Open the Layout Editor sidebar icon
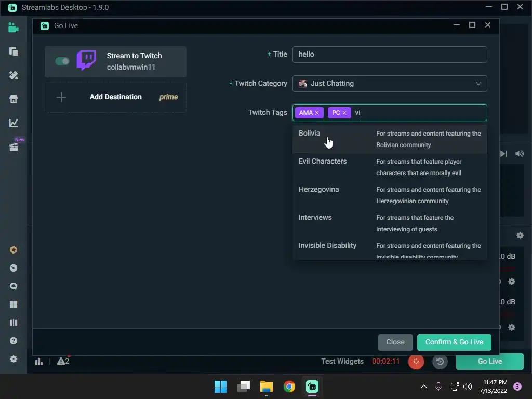532x399 pixels. click(x=13, y=51)
